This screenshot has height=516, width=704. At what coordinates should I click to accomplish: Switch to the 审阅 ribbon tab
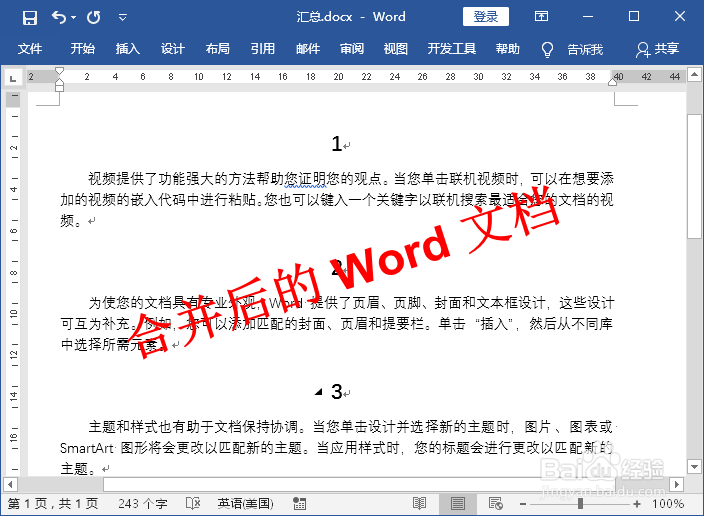[x=352, y=49]
